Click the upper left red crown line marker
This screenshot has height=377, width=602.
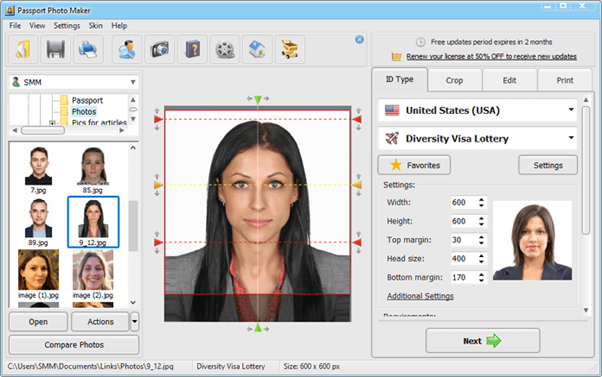[158, 119]
